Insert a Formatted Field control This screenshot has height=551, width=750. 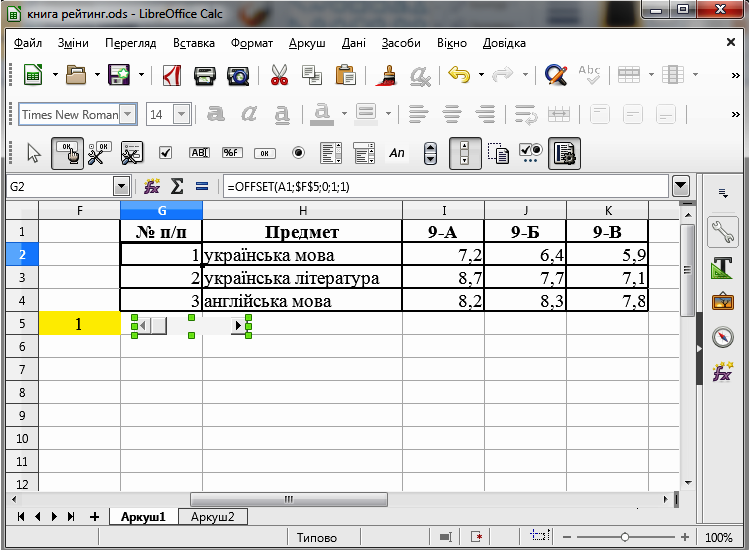point(232,153)
